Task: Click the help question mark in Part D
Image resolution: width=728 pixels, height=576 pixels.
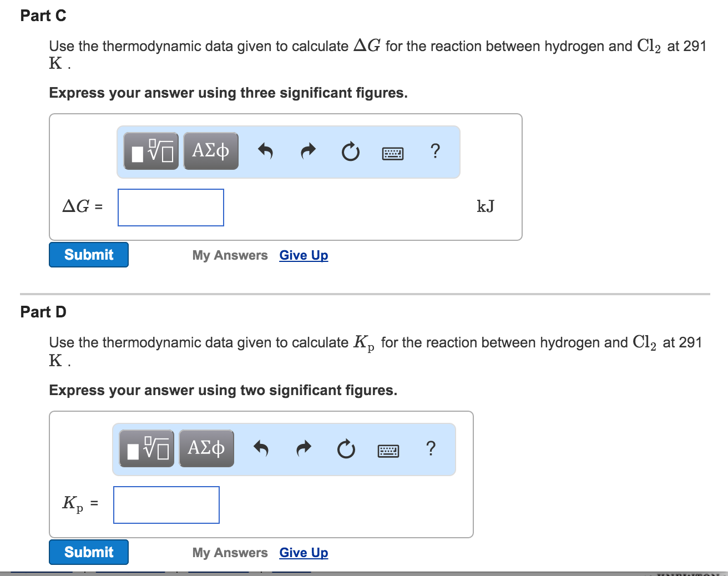Action: click(431, 448)
